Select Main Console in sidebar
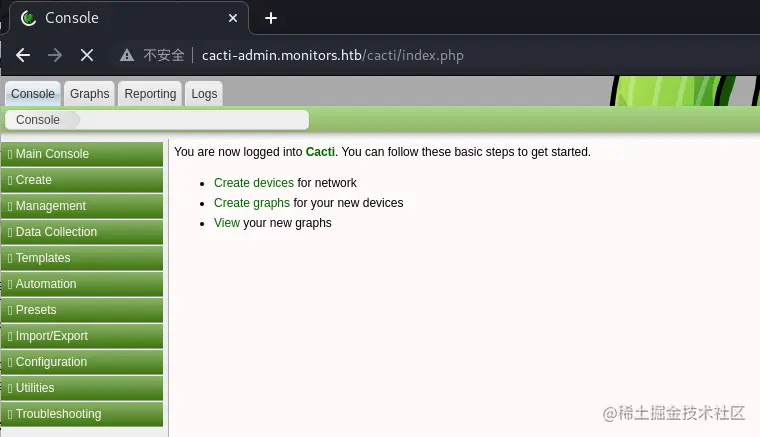760x437 pixels. click(x=82, y=154)
